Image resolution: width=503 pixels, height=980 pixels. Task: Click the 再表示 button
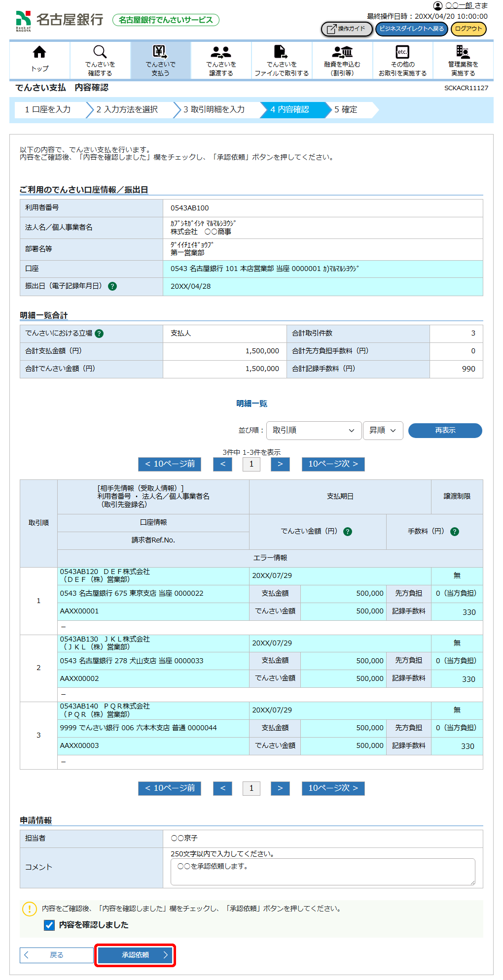click(x=445, y=431)
